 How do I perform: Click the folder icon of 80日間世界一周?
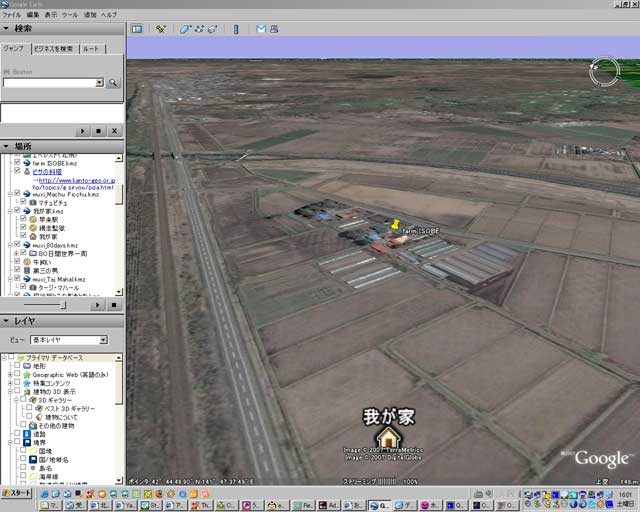[33, 254]
